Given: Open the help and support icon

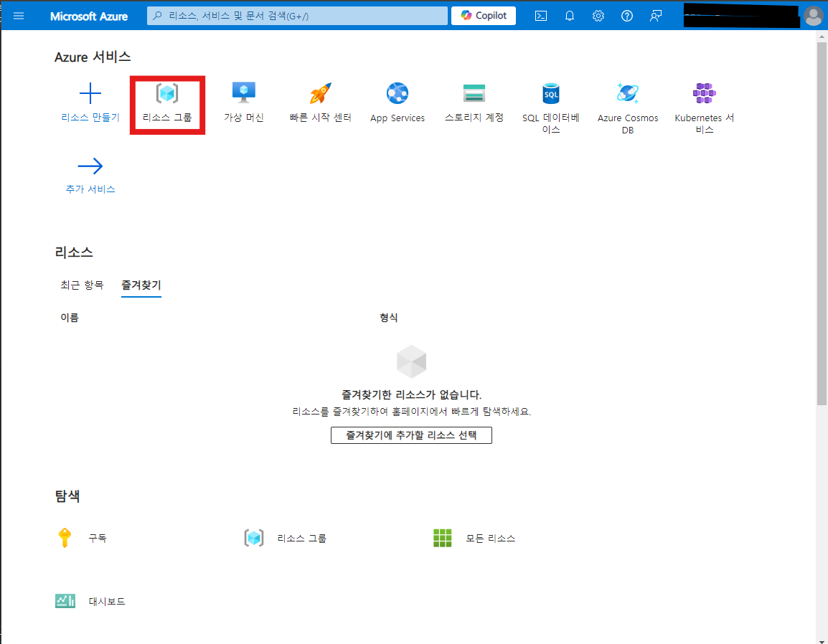Looking at the screenshot, I should click(x=627, y=16).
